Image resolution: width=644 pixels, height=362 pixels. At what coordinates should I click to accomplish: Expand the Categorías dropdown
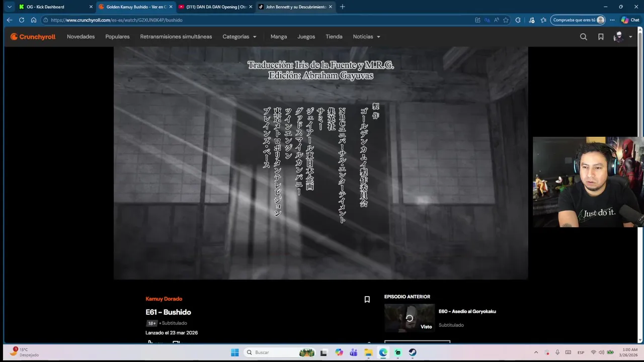239,37
